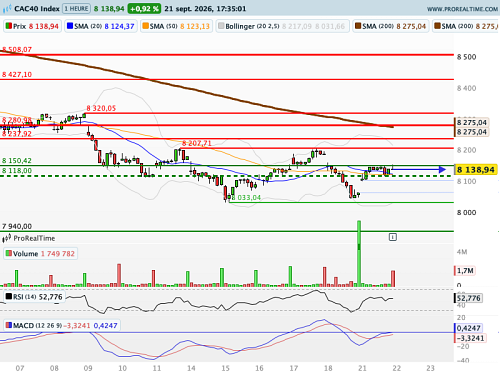The image size is (500, 375).
Task: Change the 1 HEURE timeframe button
Action: [x=77, y=9]
